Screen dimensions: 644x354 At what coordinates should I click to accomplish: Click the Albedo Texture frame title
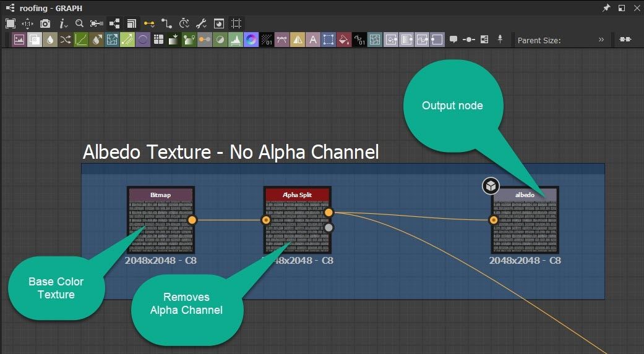click(x=230, y=152)
